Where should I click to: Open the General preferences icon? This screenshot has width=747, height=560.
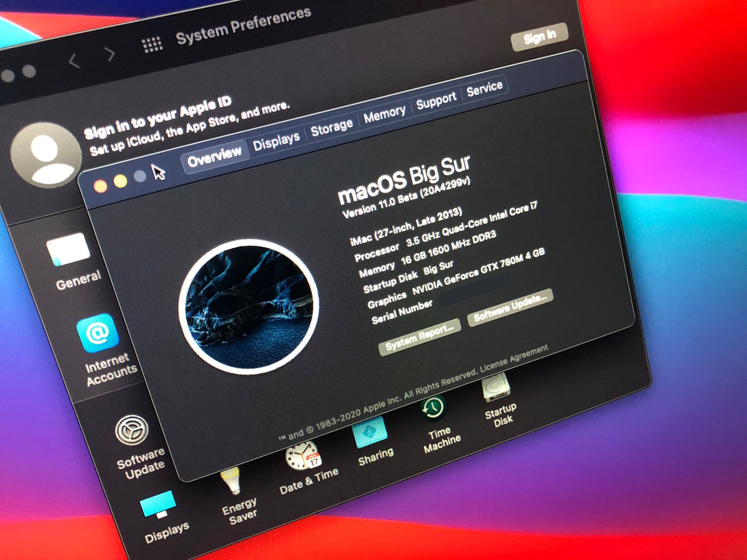68,250
